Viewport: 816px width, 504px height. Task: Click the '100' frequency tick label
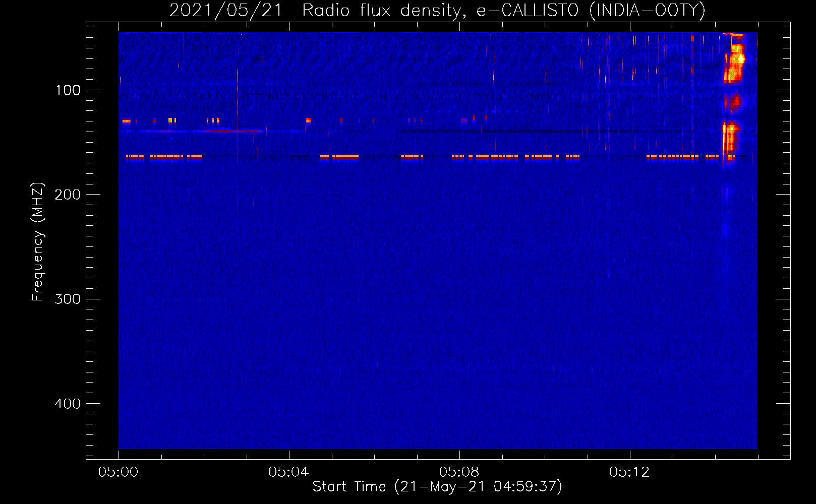[68, 90]
